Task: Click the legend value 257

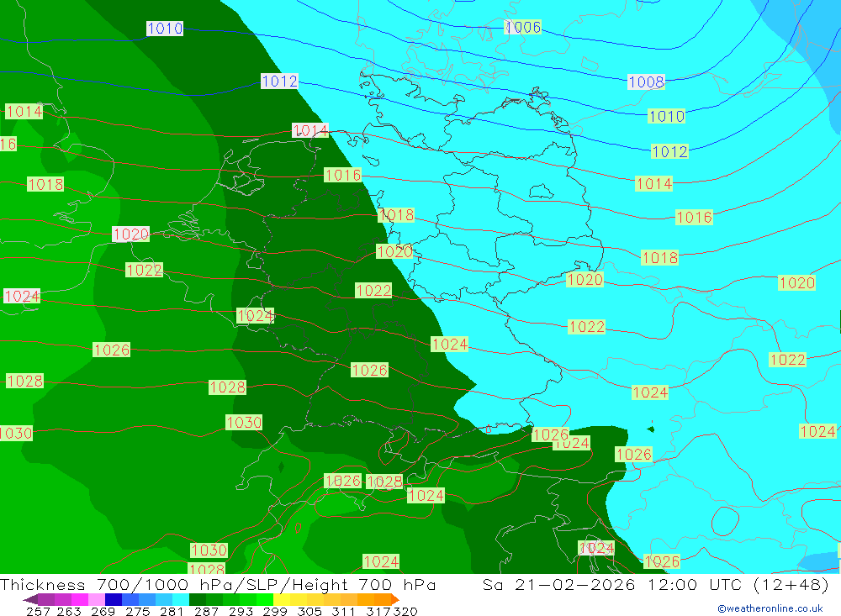Action: (38, 611)
